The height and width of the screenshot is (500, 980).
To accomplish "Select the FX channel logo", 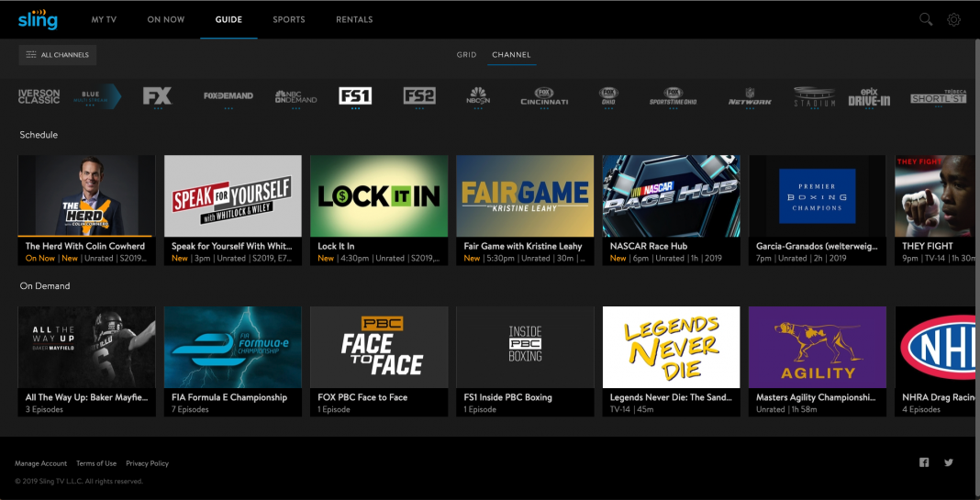I will (x=157, y=95).
